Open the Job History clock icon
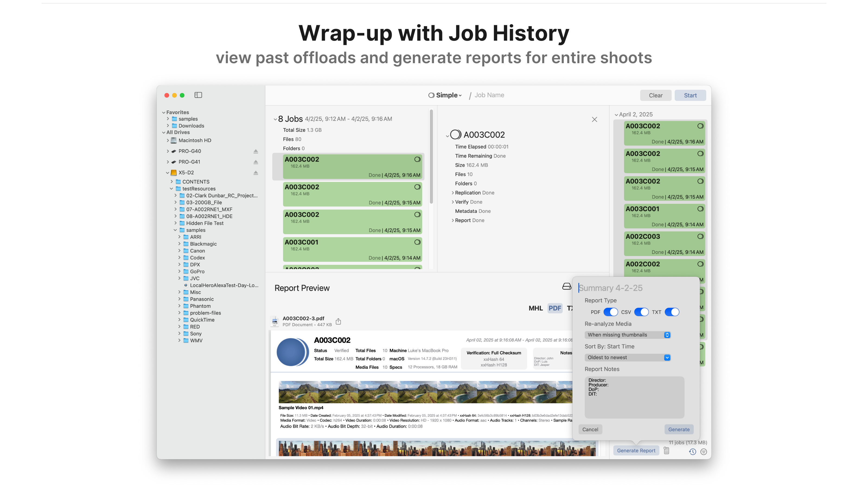This screenshot has width=868, height=488. tap(693, 452)
